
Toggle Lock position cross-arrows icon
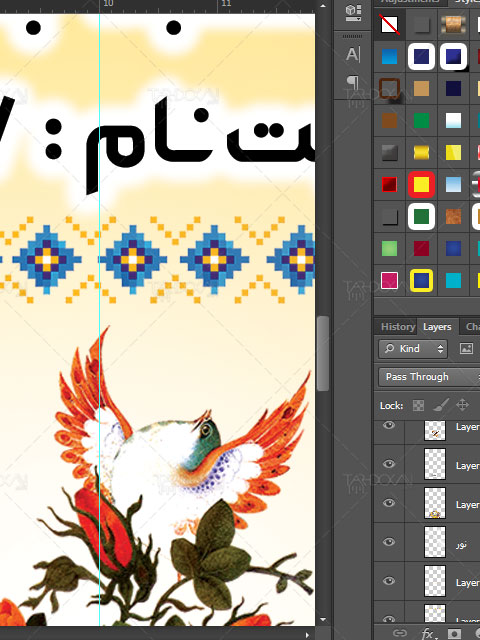462,405
